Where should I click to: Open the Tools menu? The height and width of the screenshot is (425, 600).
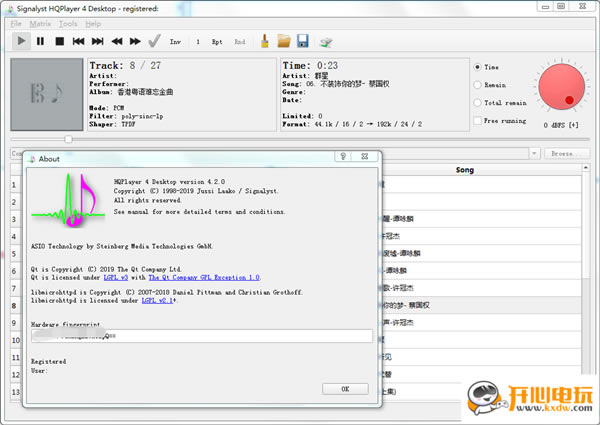pyautogui.click(x=67, y=23)
